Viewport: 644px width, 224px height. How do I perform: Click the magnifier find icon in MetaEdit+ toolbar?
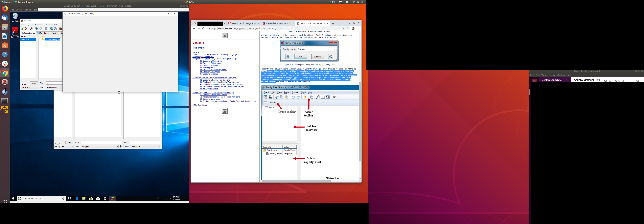click(31, 29)
